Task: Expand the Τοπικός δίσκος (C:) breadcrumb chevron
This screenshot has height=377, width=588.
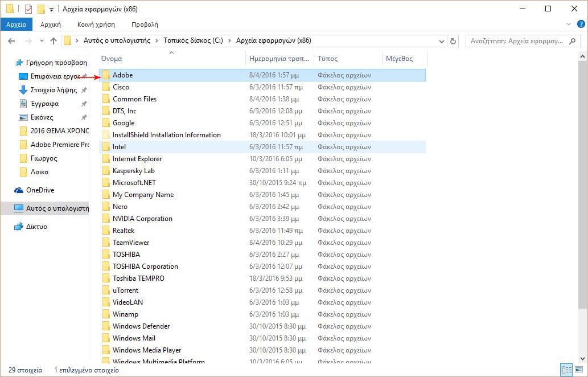Action: pos(229,40)
